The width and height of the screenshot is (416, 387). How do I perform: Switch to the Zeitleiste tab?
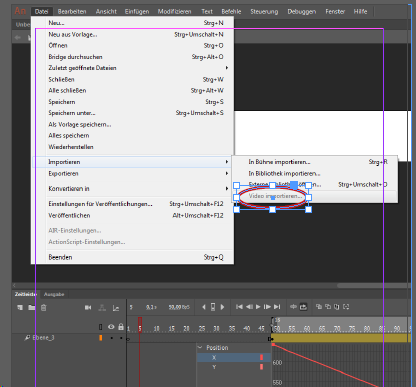point(25,294)
